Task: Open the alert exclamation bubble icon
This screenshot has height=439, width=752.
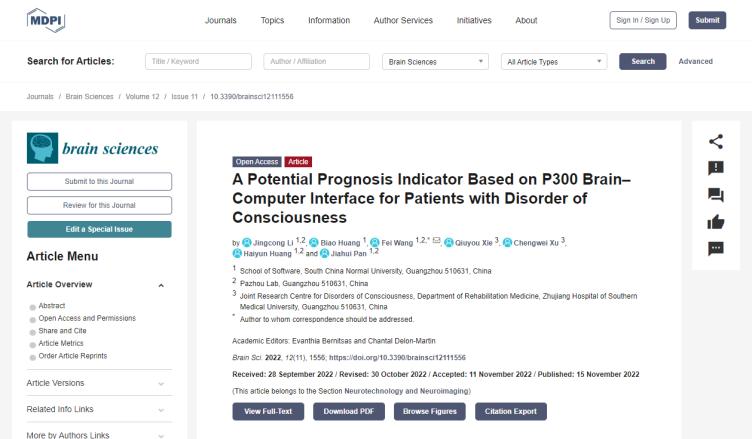Action: click(716, 168)
